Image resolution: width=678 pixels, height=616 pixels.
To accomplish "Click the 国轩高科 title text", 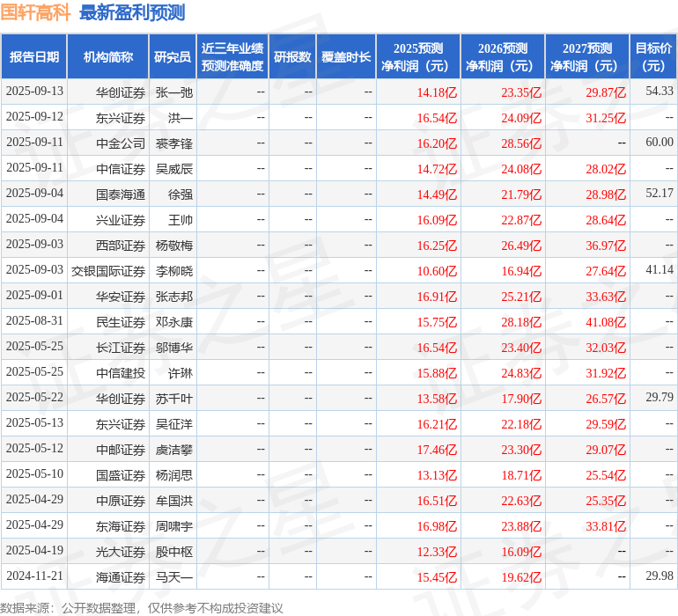I will tap(35, 12).
